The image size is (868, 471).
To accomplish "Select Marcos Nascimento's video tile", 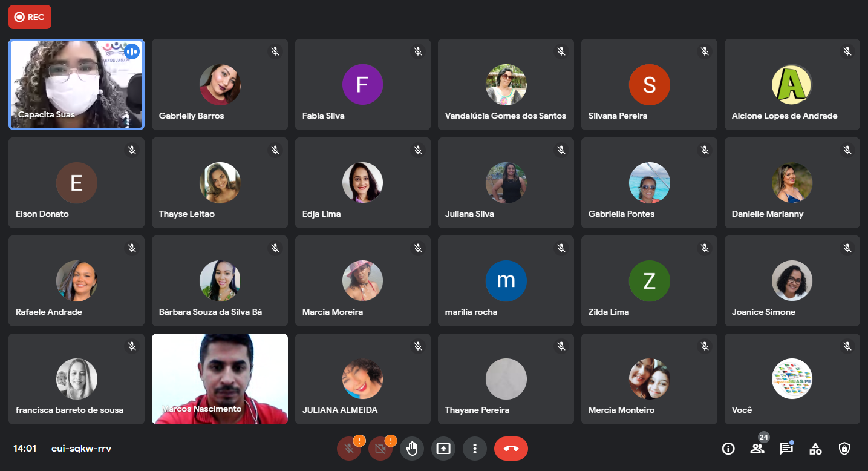I will tap(220, 378).
